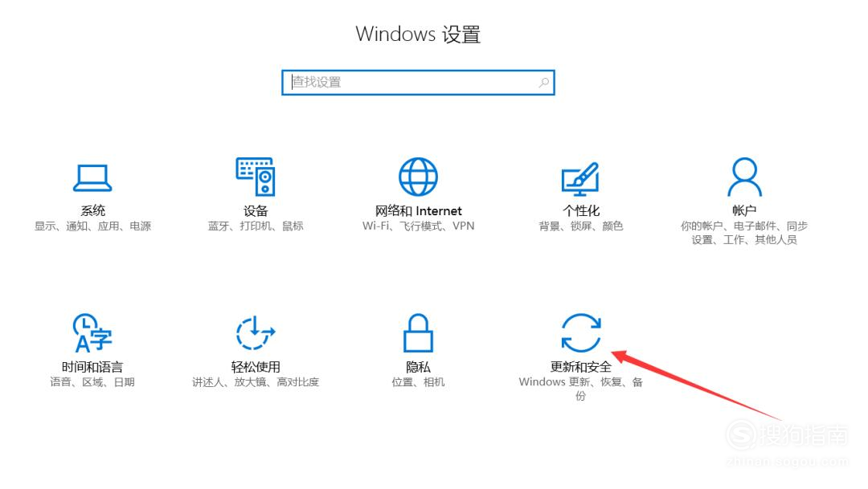Viewport: 868px width, 489px height.
Task: Click the magnifier icon in search box
Action: 543,83
